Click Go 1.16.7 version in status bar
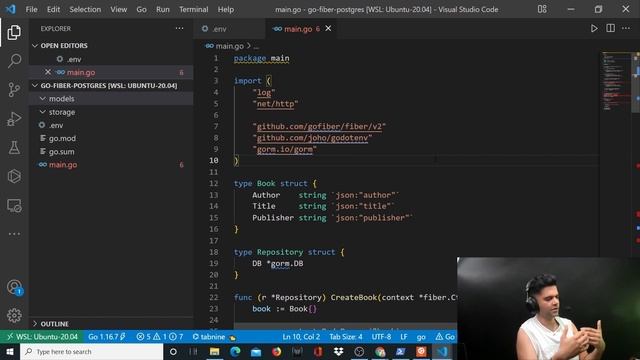The height and width of the screenshot is (360, 640). click(107, 337)
